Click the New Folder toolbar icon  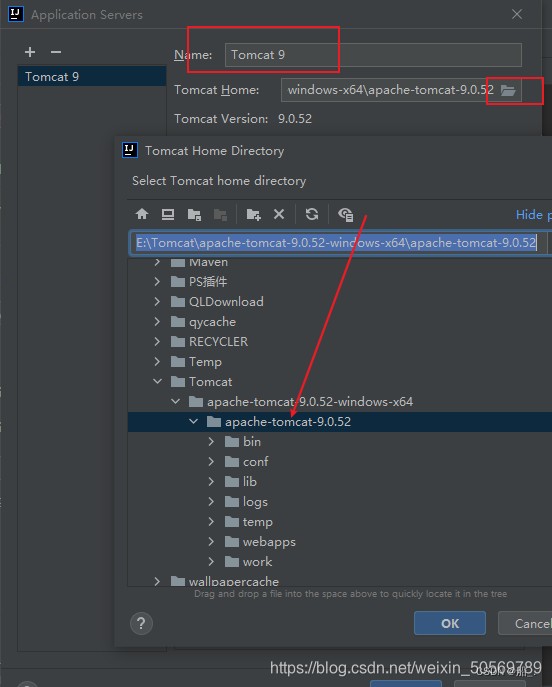pos(253,214)
